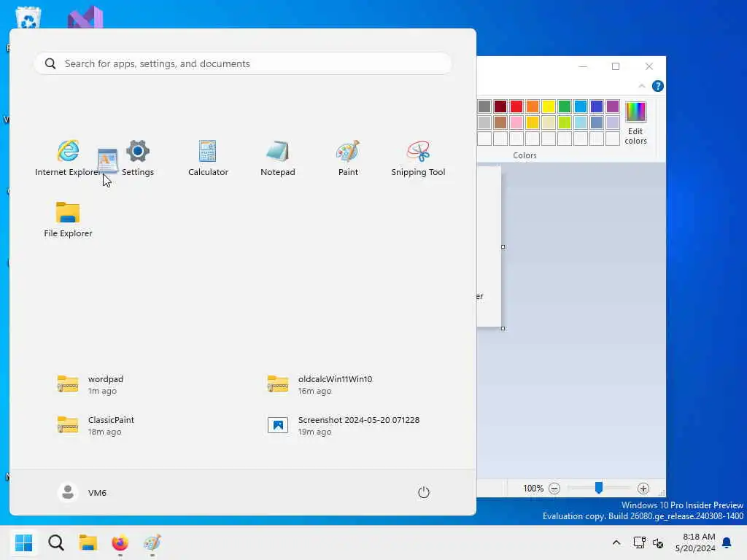This screenshot has width=747, height=560.
Task: Click Paint canvas bottom-right resize handle
Action: tap(503, 329)
